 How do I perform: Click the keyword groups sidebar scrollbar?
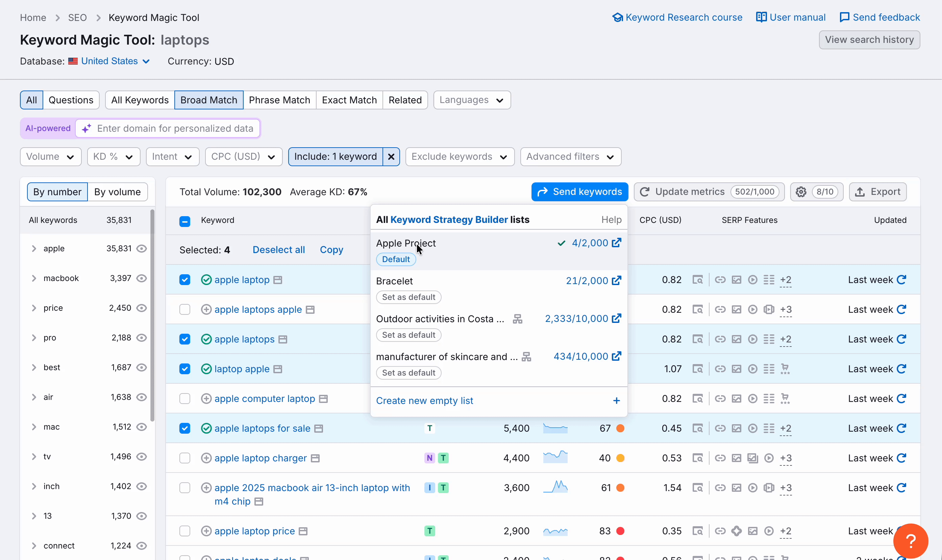coord(152,315)
